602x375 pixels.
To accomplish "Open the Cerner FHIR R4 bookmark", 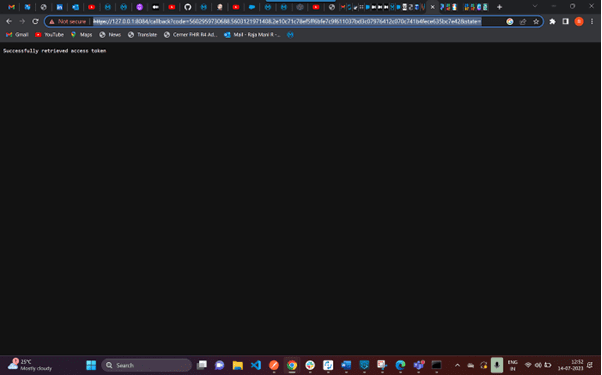I will tap(191, 35).
